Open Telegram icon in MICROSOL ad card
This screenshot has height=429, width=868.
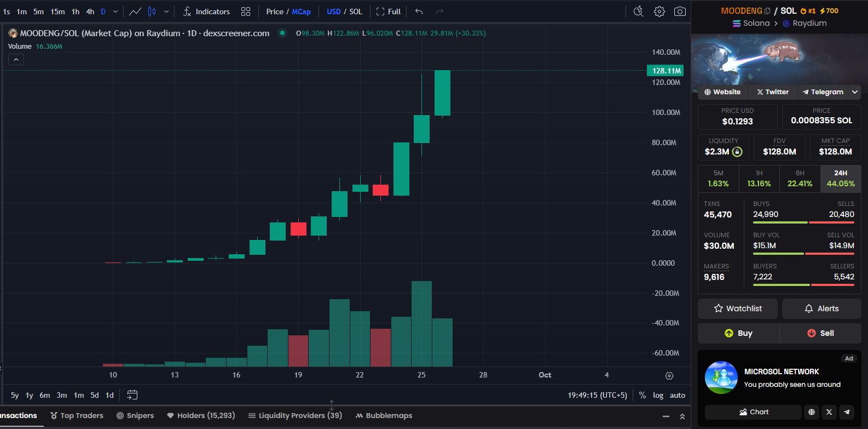[847, 412]
